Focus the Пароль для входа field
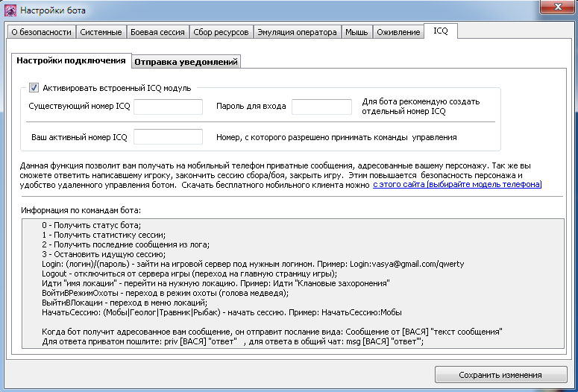Viewport: 578px width, 392px height. coord(321,107)
